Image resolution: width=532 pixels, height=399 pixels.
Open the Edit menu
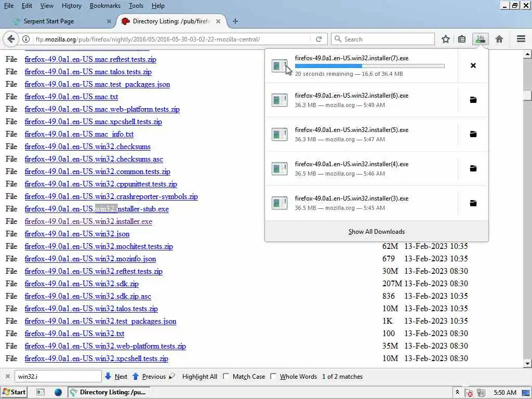(27, 6)
